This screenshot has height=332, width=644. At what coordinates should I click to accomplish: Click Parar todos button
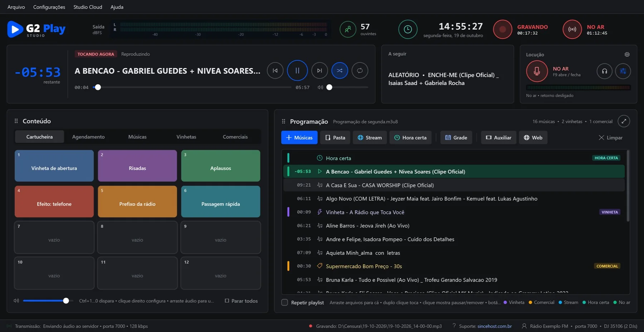click(241, 301)
